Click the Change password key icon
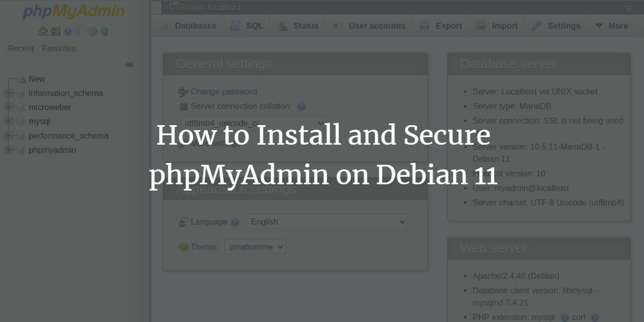This screenshot has width=644, height=322. tap(183, 92)
